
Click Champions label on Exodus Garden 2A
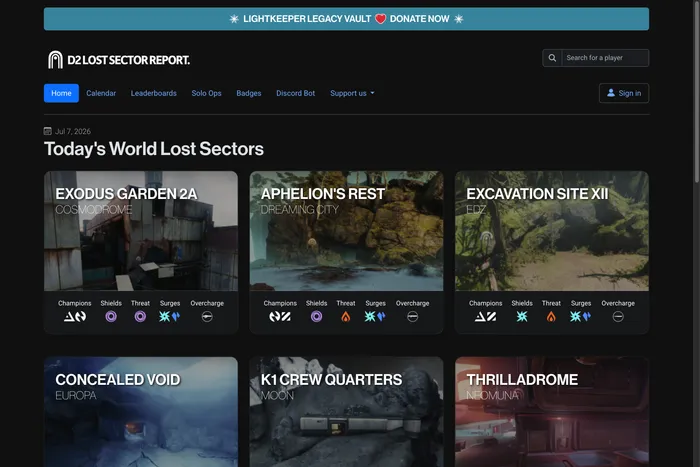pyautogui.click(x=75, y=303)
